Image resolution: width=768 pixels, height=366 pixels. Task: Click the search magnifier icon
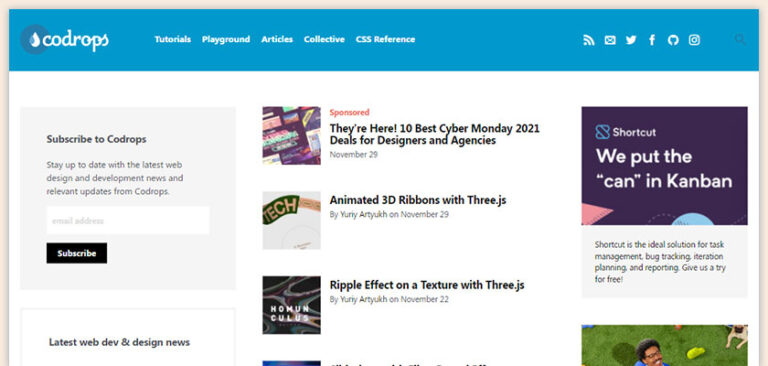click(x=740, y=39)
